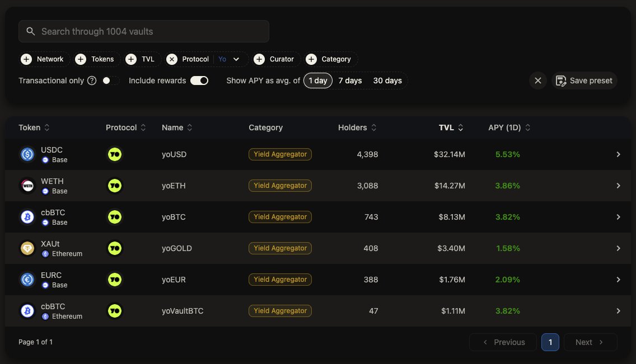Select the 7 days APY average

tap(350, 81)
